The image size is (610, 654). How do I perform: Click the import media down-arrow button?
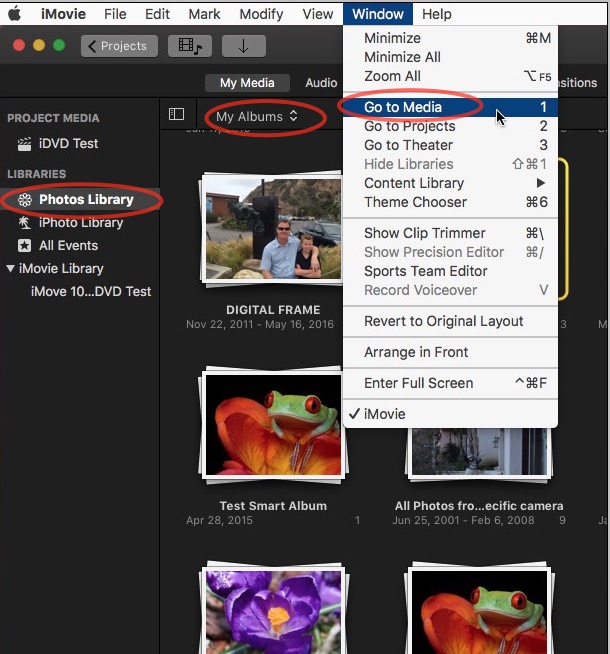tap(244, 46)
